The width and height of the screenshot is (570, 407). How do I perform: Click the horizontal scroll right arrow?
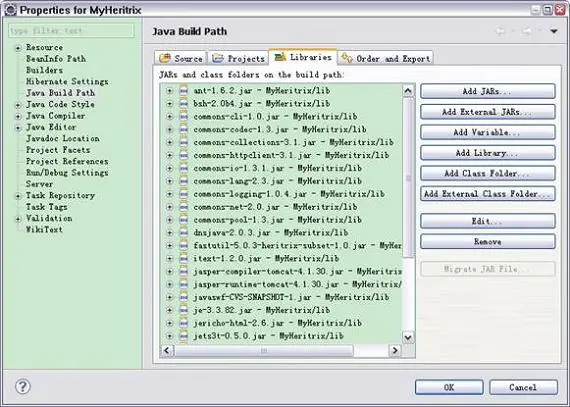(x=395, y=350)
